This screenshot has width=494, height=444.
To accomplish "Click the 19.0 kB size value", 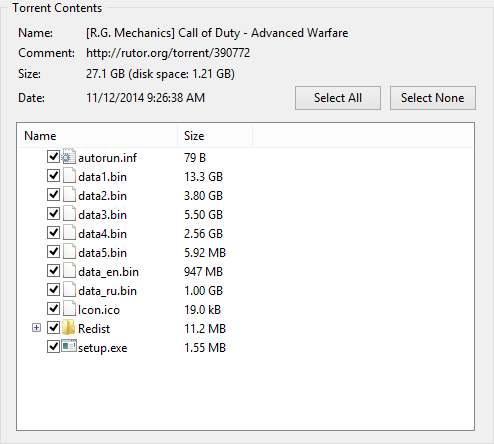I will pos(202,310).
